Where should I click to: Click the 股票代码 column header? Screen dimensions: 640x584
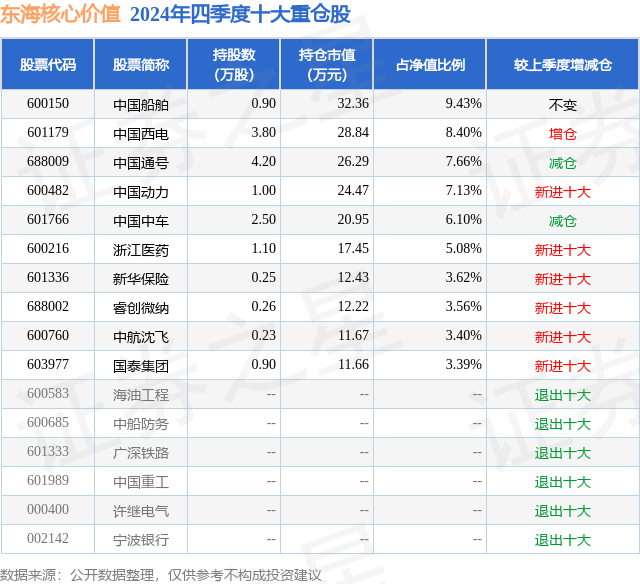pyautogui.click(x=48, y=64)
